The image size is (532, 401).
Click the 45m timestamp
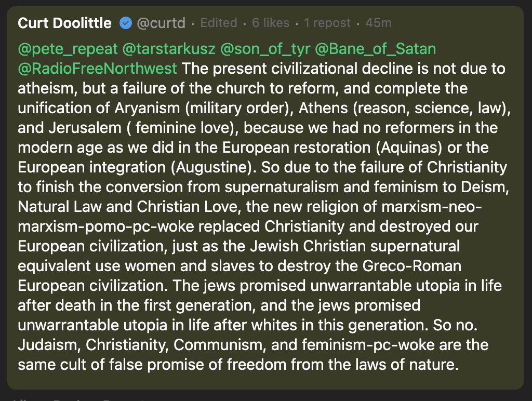[378, 23]
